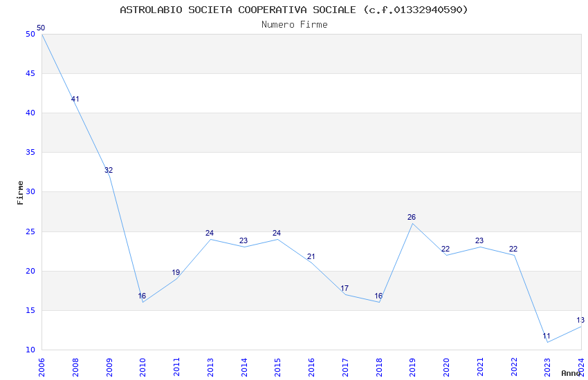Click the 15 y-axis tick label
This screenshot has height=380, width=588.
coord(30,310)
